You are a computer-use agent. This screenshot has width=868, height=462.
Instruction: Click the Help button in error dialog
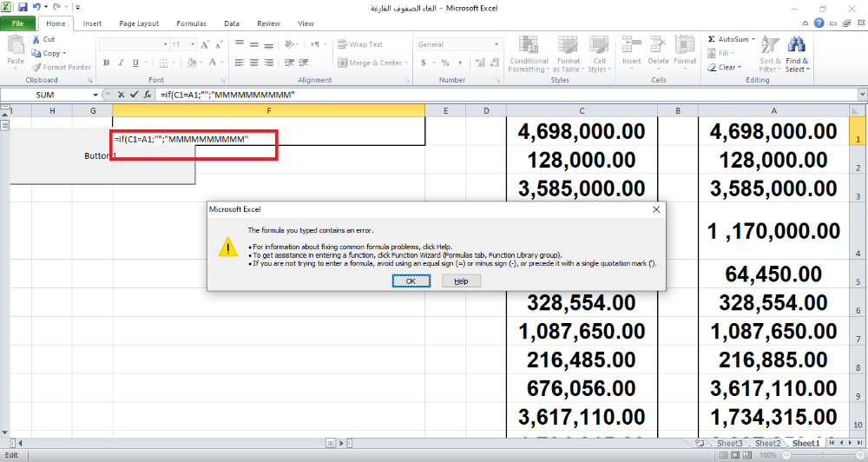pos(461,281)
